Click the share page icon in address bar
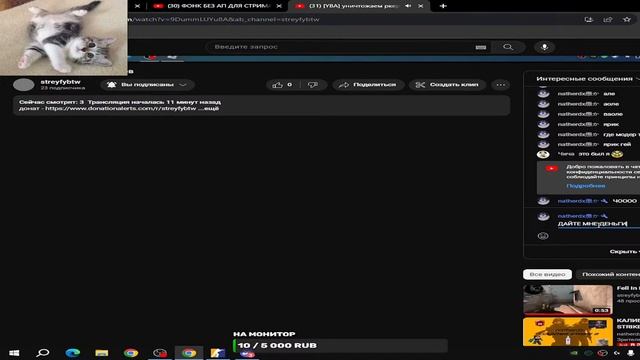 coord(608,20)
